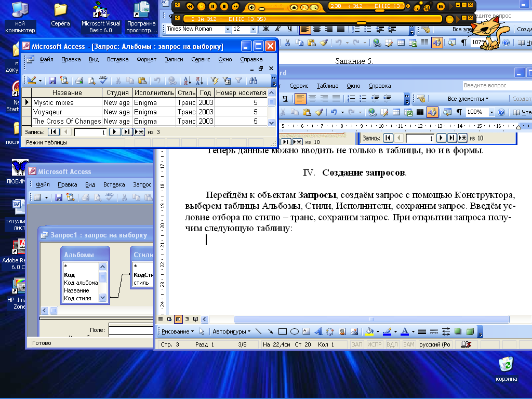Select the Line tool in Drawing toolbar
The height and width of the screenshot is (399, 532).
pos(259,331)
